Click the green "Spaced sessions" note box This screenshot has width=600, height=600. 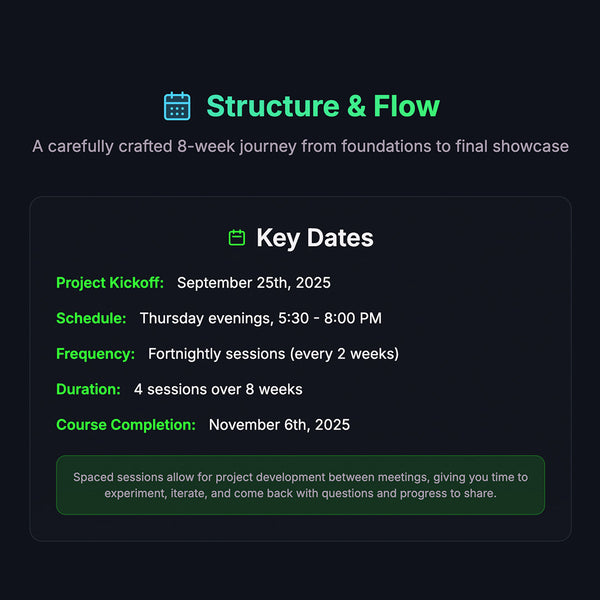(300, 485)
